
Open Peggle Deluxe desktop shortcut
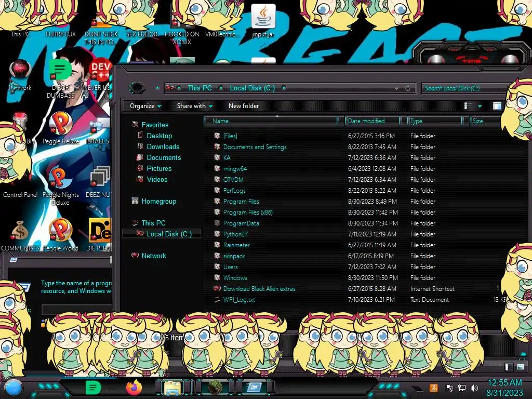[60, 128]
